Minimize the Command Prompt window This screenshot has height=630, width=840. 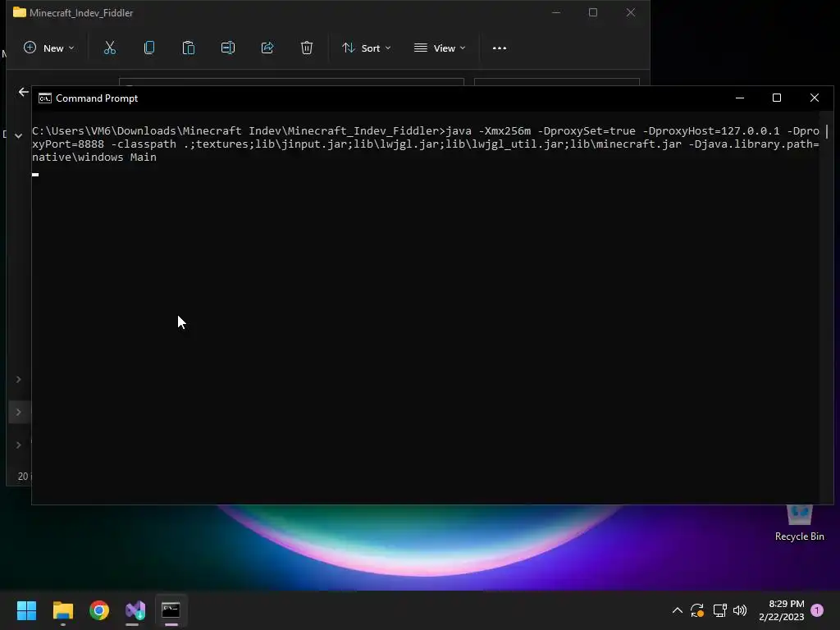(x=740, y=98)
